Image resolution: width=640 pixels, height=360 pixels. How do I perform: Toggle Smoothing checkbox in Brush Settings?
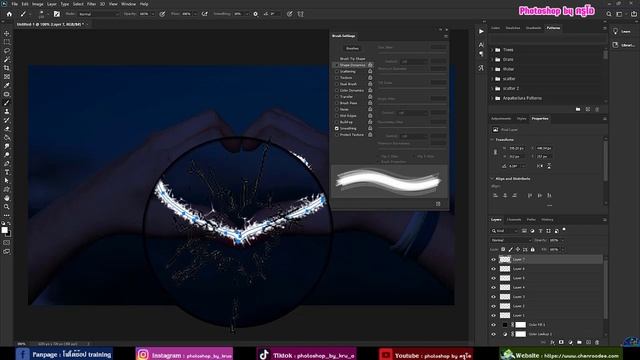click(337, 128)
